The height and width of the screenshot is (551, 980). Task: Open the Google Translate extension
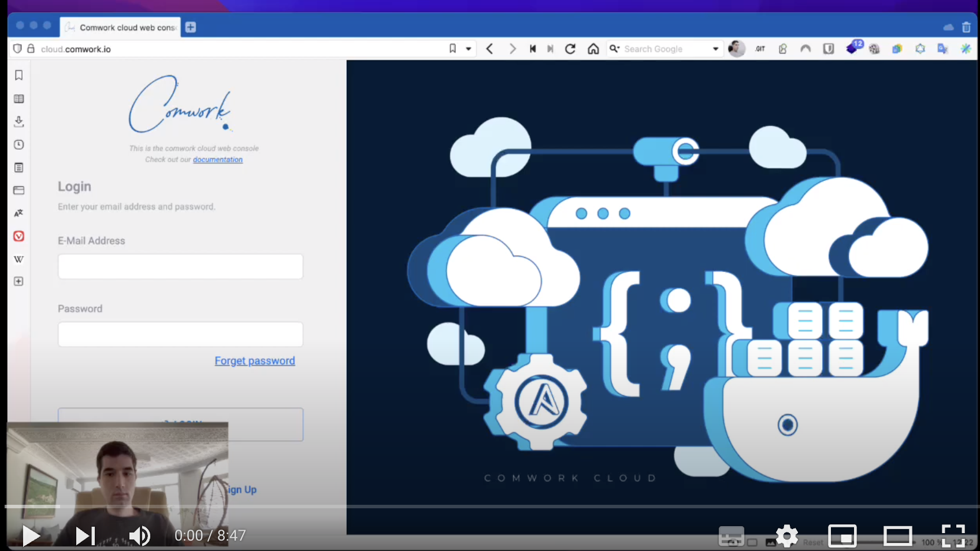pos(942,49)
